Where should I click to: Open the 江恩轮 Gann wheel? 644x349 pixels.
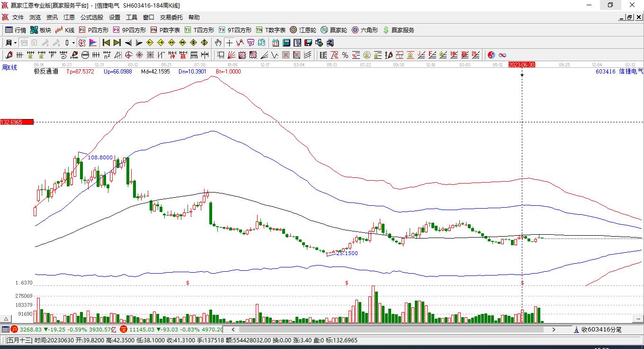pyautogui.click(x=303, y=30)
